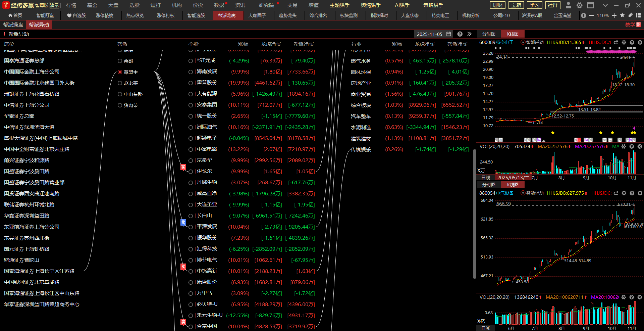Open the calendar date picker icon
Viewport: 644px width, 331px height.
coord(448,34)
